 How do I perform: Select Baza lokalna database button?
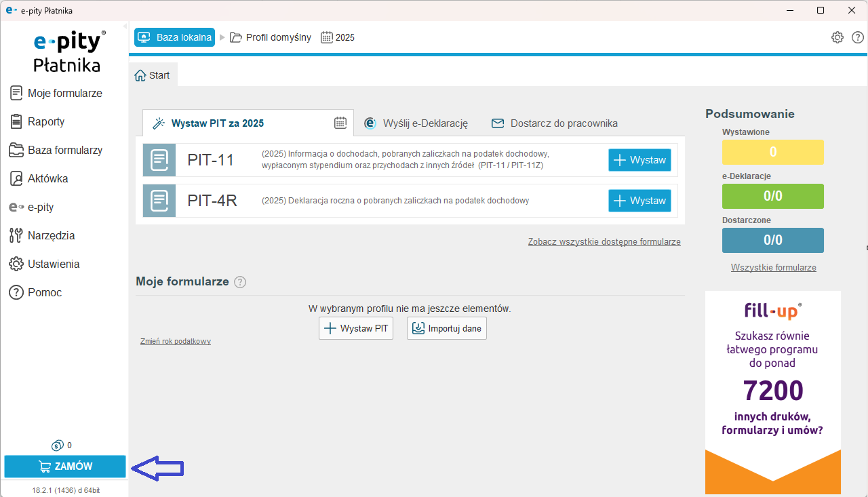point(174,37)
